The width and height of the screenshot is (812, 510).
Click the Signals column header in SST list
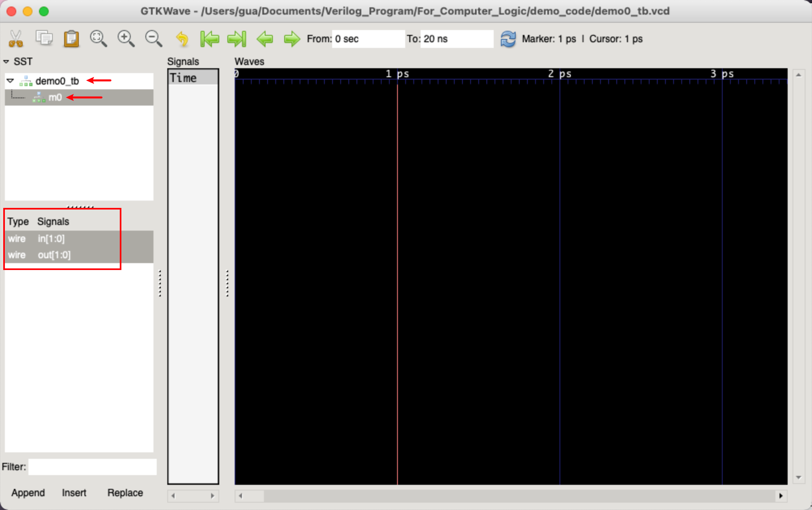pyautogui.click(x=53, y=222)
